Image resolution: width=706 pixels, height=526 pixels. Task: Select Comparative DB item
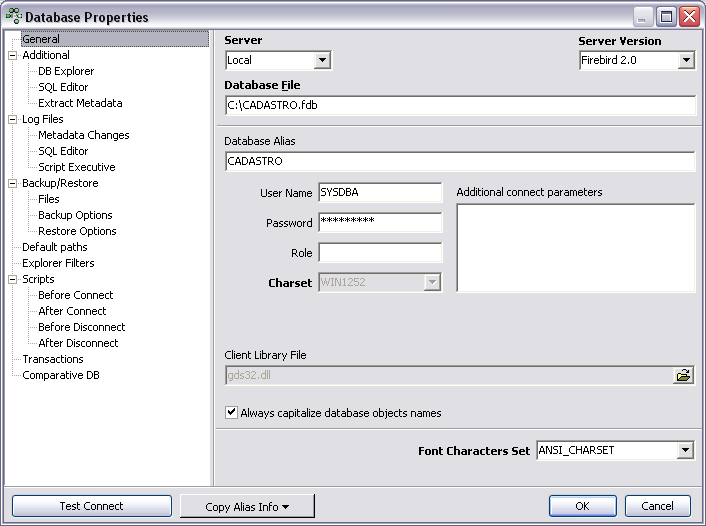(x=61, y=375)
